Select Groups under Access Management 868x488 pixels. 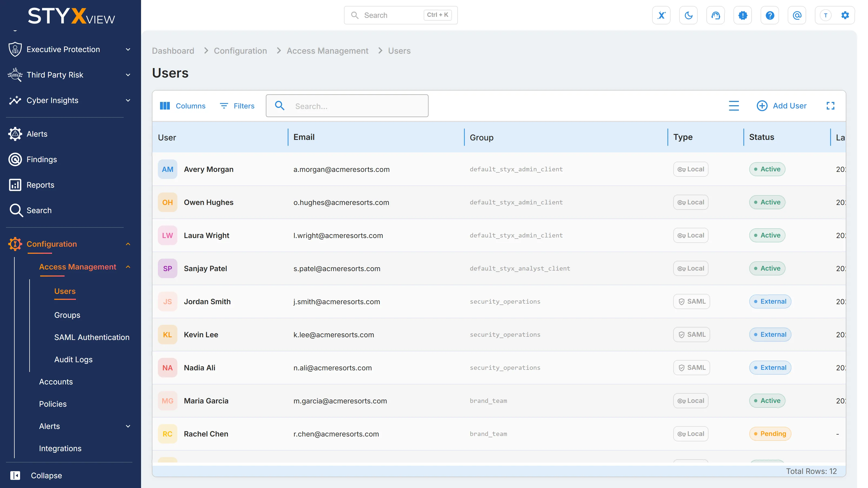click(67, 315)
